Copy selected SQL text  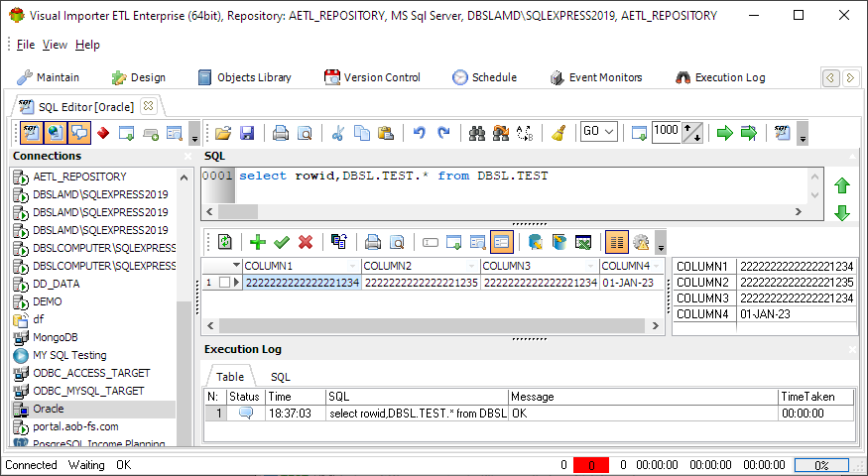(x=362, y=133)
